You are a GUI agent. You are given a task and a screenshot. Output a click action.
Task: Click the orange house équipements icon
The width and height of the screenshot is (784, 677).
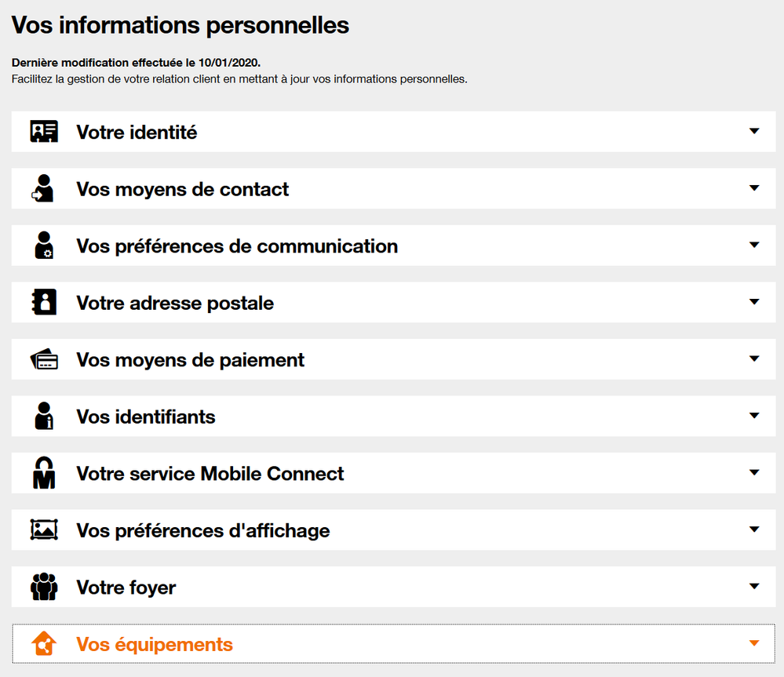pos(44,644)
